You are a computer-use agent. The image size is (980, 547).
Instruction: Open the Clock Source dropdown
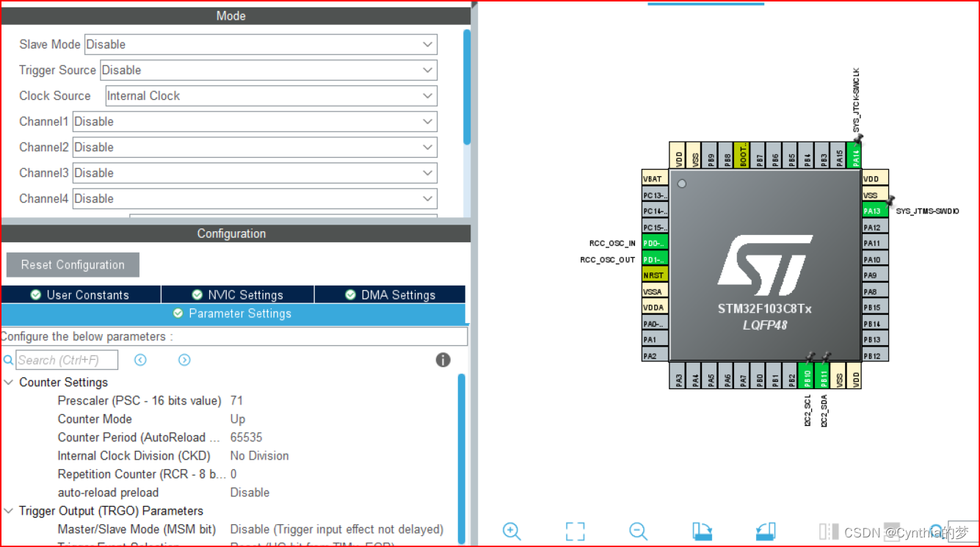(x=270, y=95)
